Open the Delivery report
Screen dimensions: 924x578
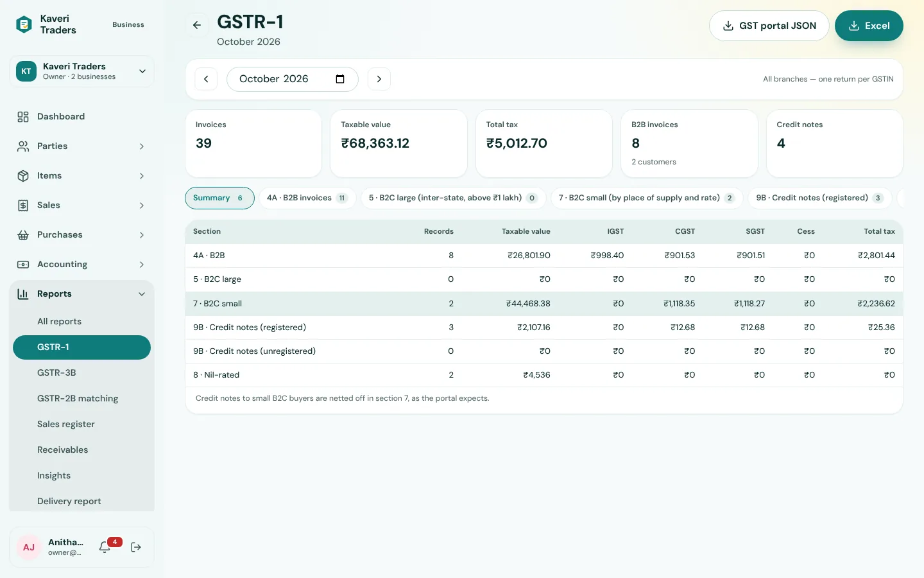tap(81, 502)
